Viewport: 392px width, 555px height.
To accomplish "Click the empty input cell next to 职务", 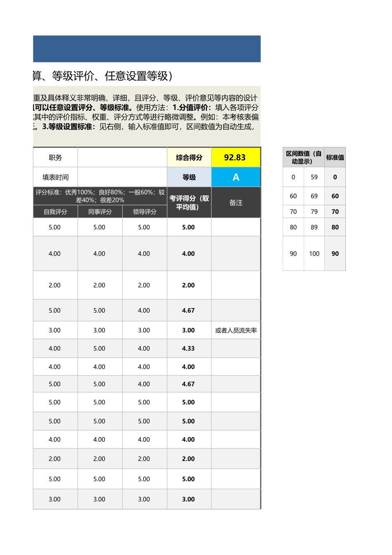I will (122, 157).
